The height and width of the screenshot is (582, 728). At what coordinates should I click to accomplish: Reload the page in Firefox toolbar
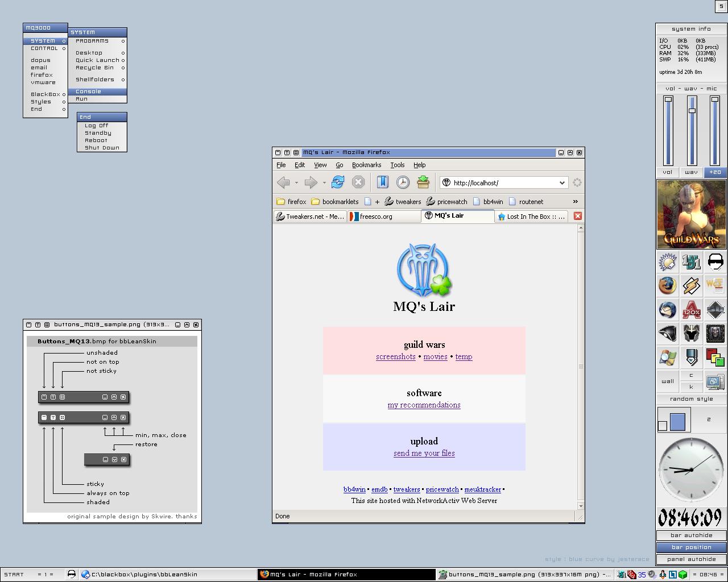click(338, 182)
